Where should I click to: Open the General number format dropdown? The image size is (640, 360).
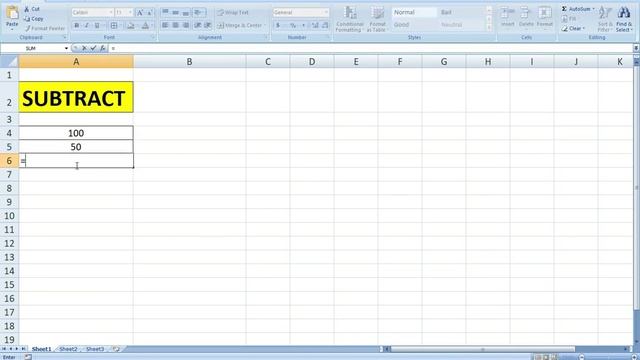pos(326,13)
